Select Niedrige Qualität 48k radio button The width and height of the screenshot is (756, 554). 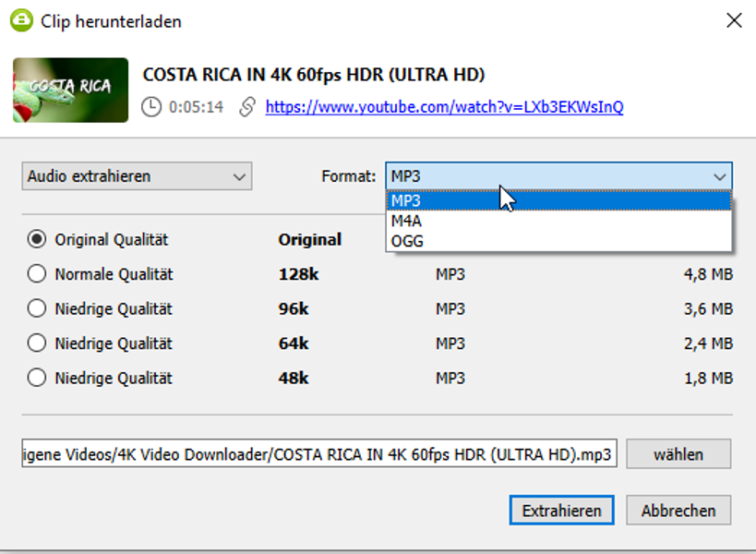point(37,378)
